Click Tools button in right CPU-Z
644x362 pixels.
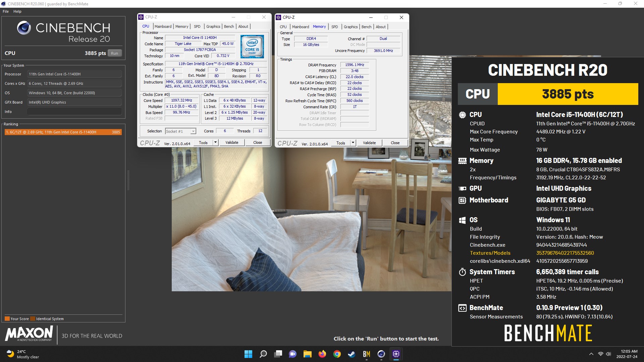coord(341,143)
